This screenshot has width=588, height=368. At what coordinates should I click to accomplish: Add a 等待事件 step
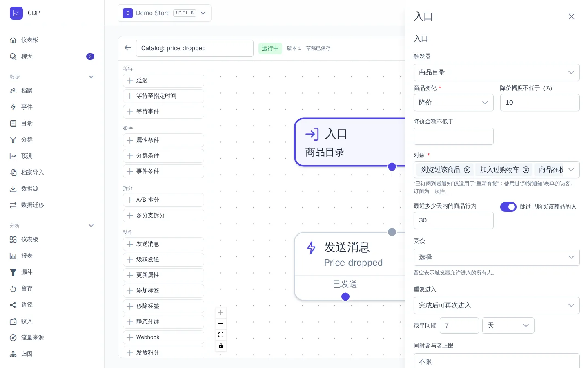[163, 112]
